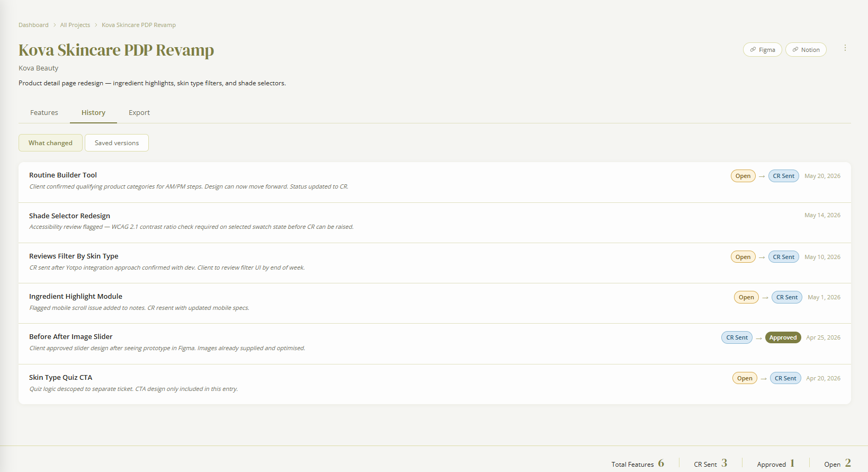Viewport: 868px width, 472px height.
Task: Open All Projects breadcrumb
Action: tap(75, 25)
